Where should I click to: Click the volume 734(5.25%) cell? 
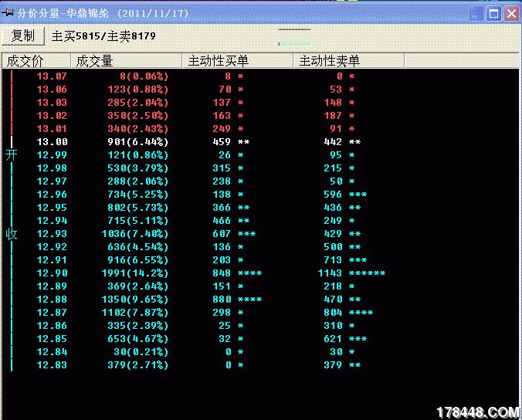tap(138, 195)
